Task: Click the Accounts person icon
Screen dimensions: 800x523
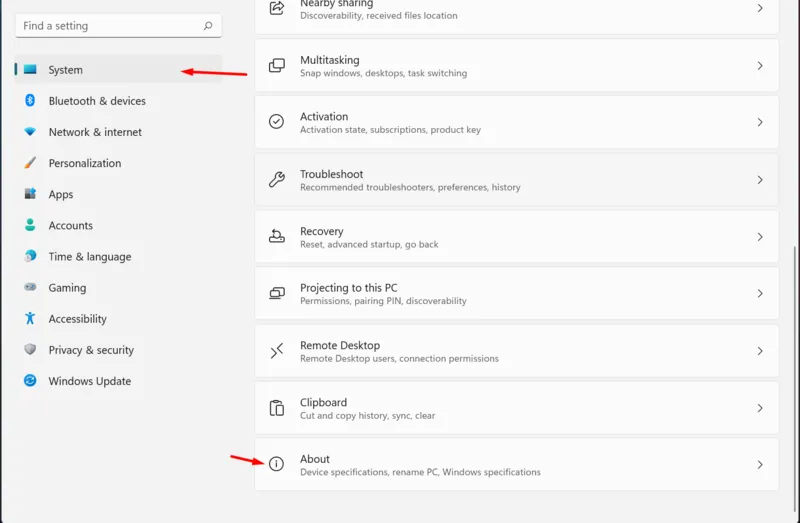Action: [30, 225]
